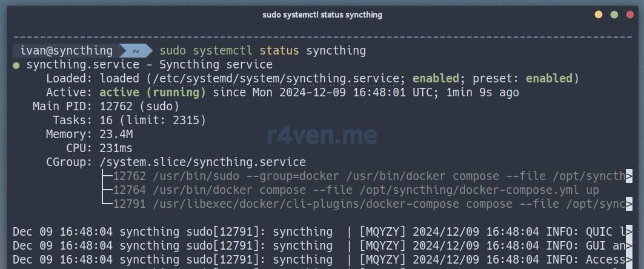Click the tilde directory prompt segment
The width and height of the screenshot is (644, 269).
tap(136, 51)
